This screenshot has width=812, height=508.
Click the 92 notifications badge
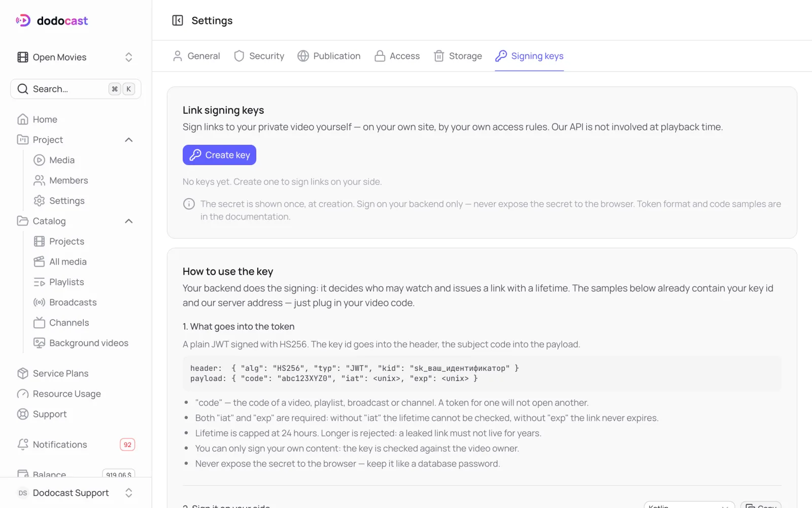click(127, 444)
